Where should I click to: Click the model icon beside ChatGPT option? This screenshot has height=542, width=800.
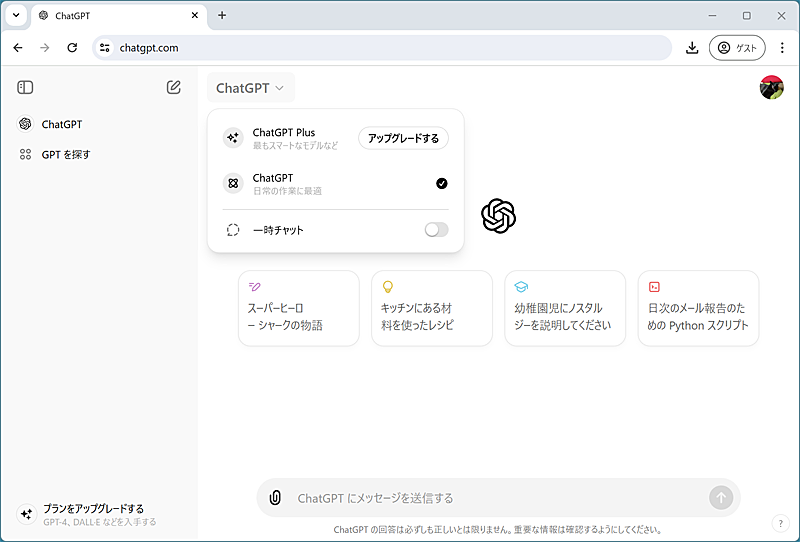(x=233, y=183)
